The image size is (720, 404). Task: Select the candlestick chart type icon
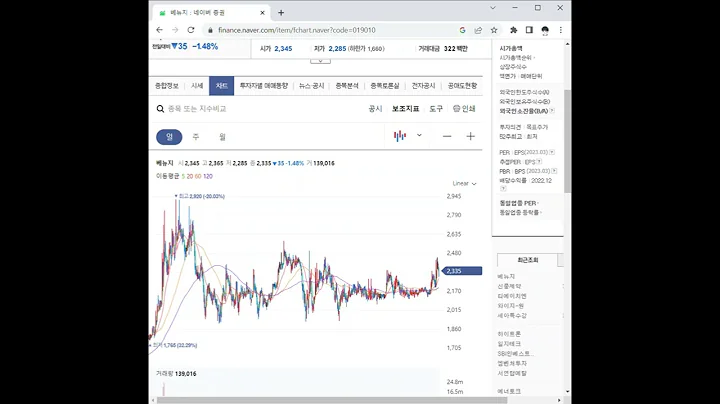click(400, 136)
